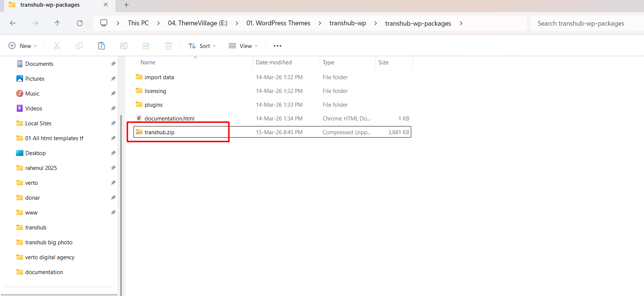Viewport: 644px width, 296px height.
Task: Click the Share icon in toolbar
Action: [146, 46]
